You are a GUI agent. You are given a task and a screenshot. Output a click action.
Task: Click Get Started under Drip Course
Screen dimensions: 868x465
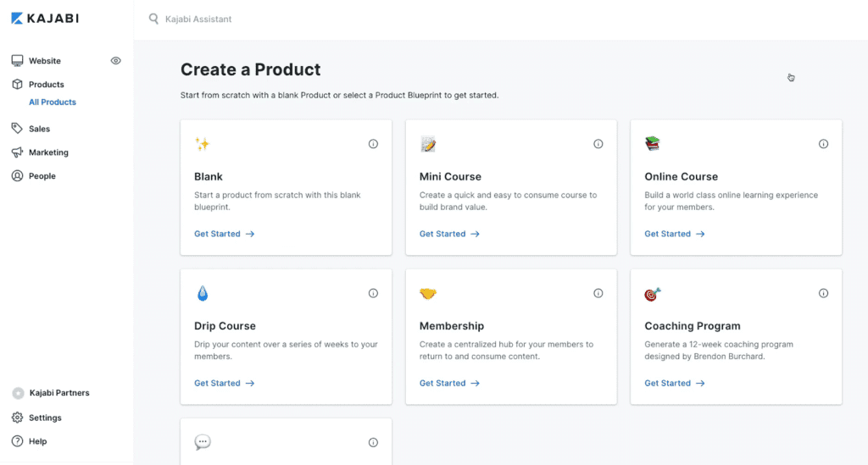224,383
